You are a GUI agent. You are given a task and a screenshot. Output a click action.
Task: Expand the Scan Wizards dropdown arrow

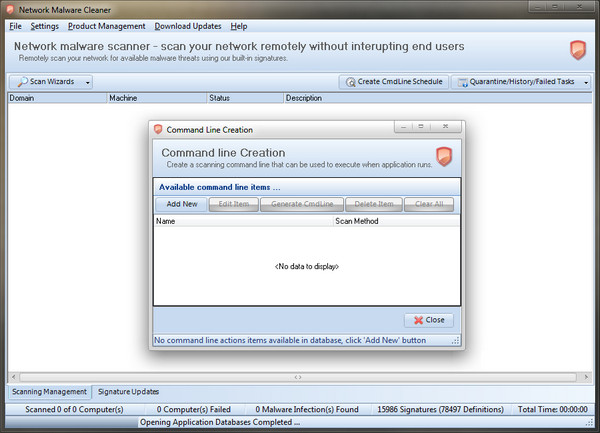click(x=88, y=82)
